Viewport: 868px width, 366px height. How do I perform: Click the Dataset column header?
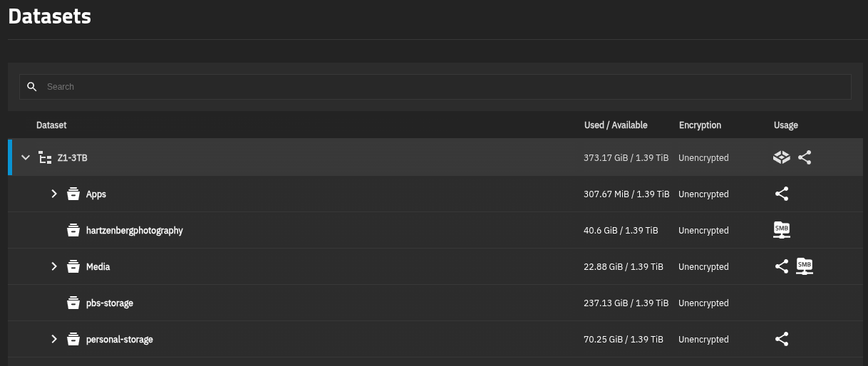[x=51, y=125]
